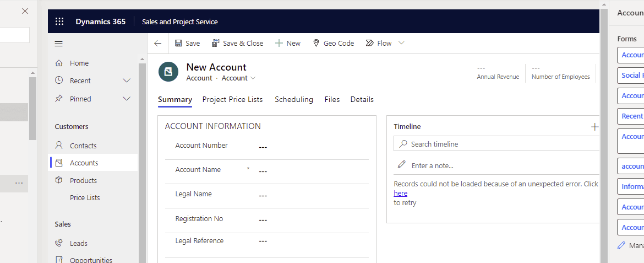The height and width of the screenshot is (263, 644).
Task: Go back using the arrow button
Action: pyautogui.click(x=158, y=43)
